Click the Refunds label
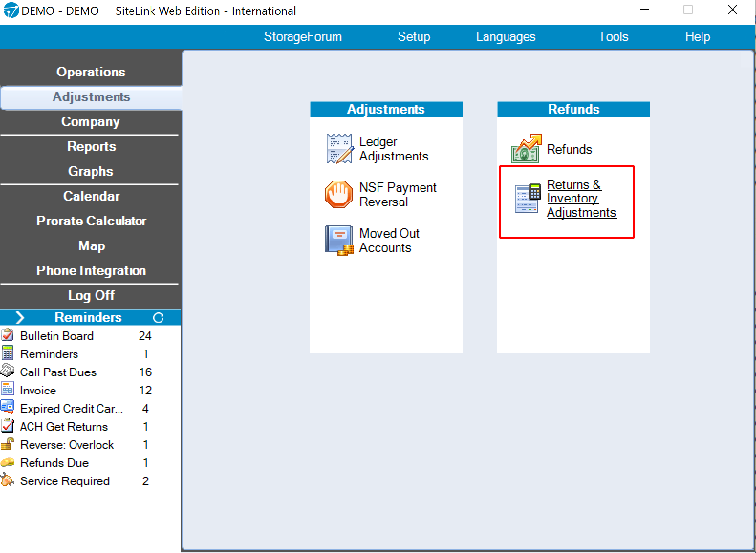The width and height of the screenshot is (756, 553). tap(569, 149)
